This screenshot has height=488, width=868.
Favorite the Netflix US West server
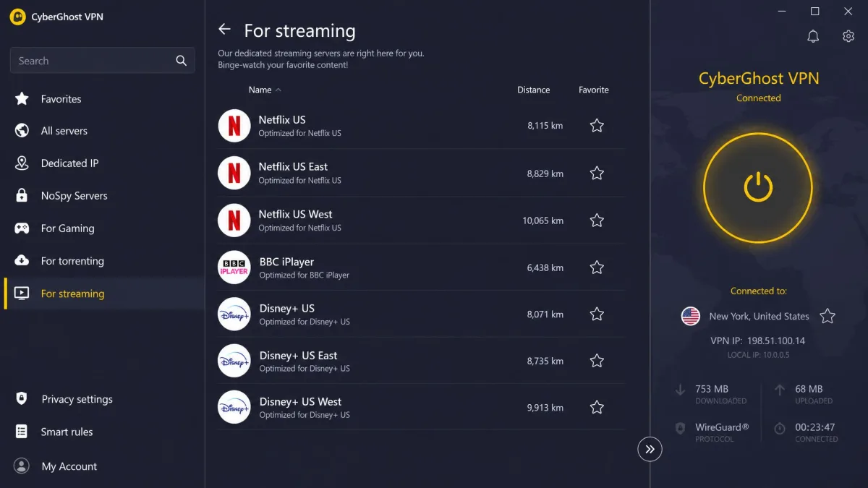pos(597,221)
